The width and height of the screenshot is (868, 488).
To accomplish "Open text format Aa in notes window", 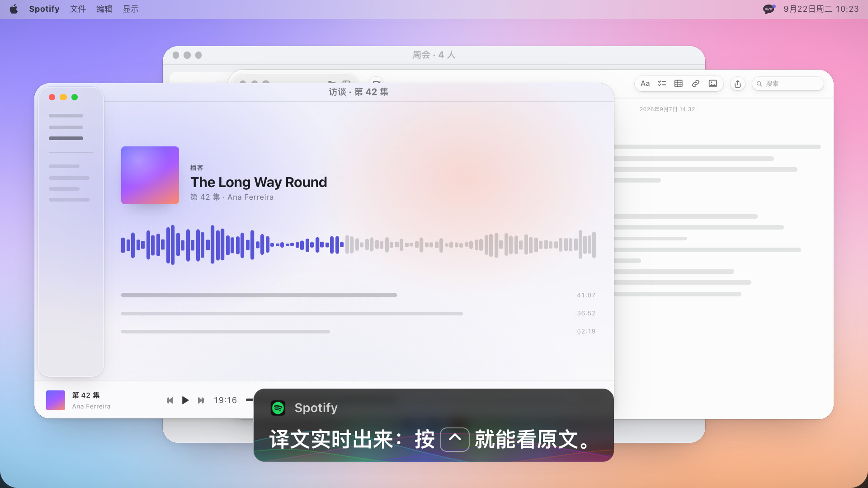I will 645,84.
